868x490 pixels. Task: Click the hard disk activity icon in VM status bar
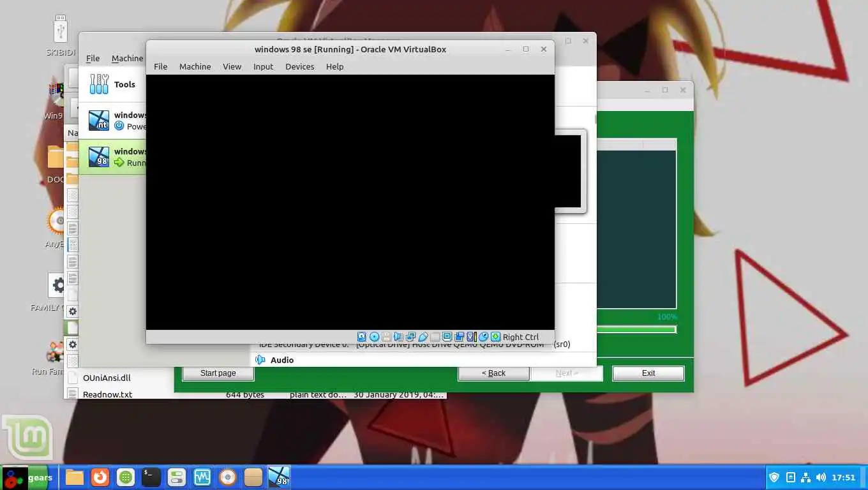coord(362,337)
